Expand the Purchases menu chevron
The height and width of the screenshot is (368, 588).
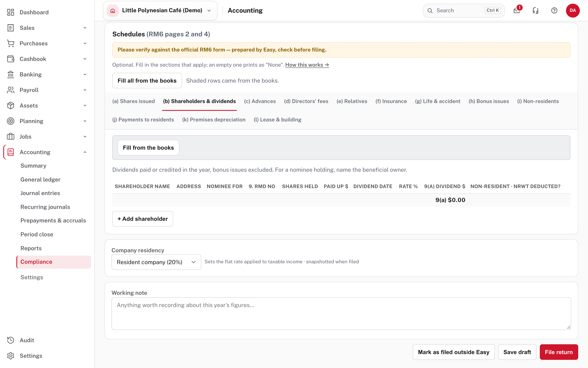coord(85,43)
